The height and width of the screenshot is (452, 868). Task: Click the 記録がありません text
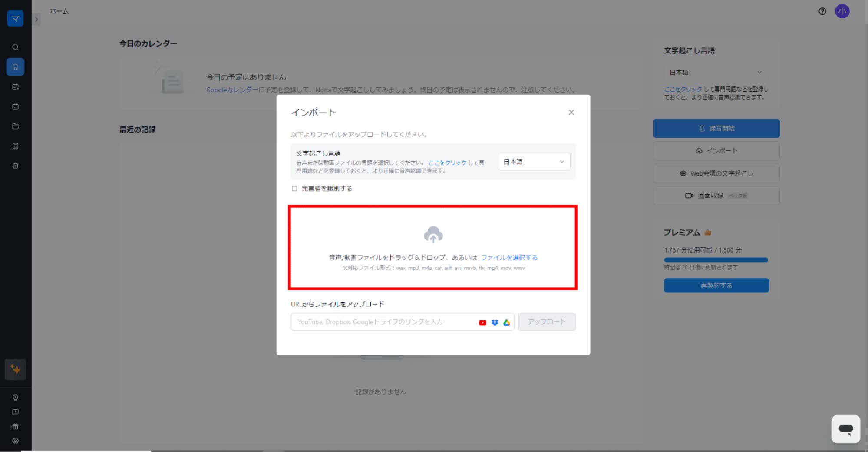coord(381,392)
